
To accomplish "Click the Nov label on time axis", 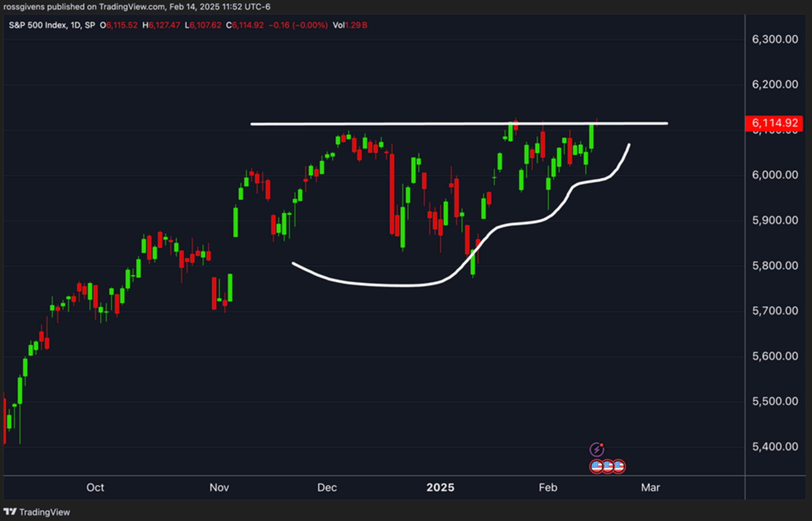I will pos(219,487).
